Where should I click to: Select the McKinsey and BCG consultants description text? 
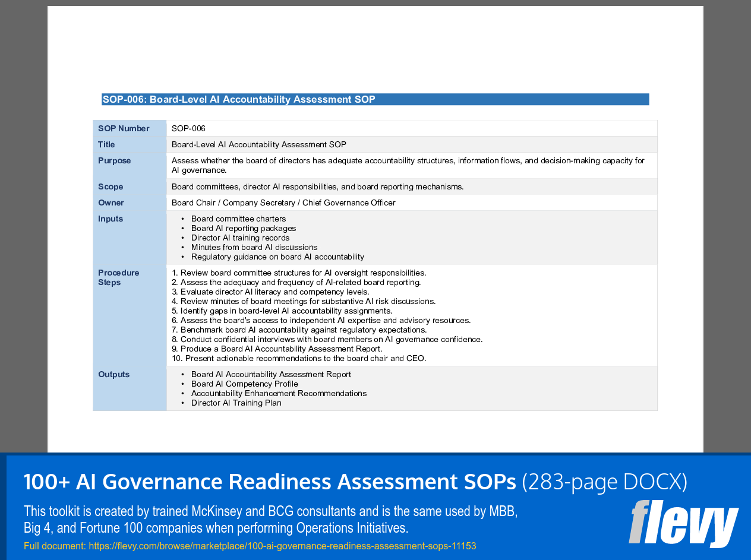270,519
